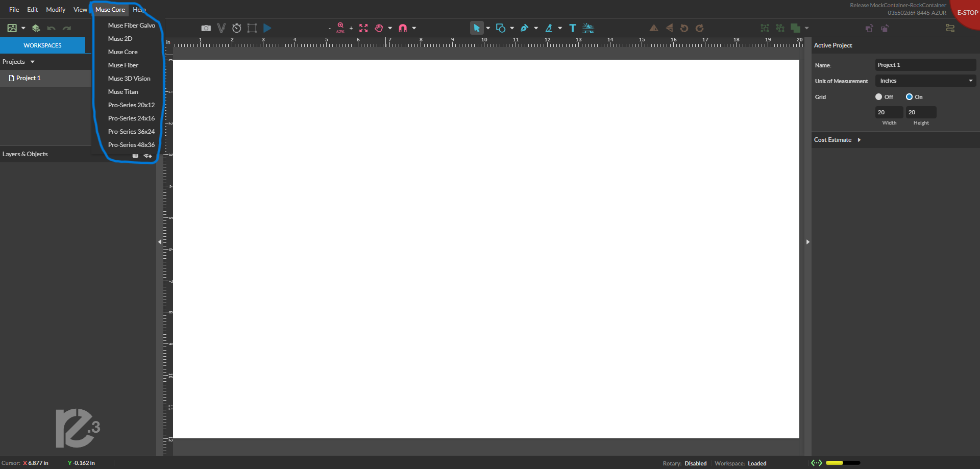980x469 pixels.
Task: Open the pen tool dropdown arrow
Action: coord(536,28)
